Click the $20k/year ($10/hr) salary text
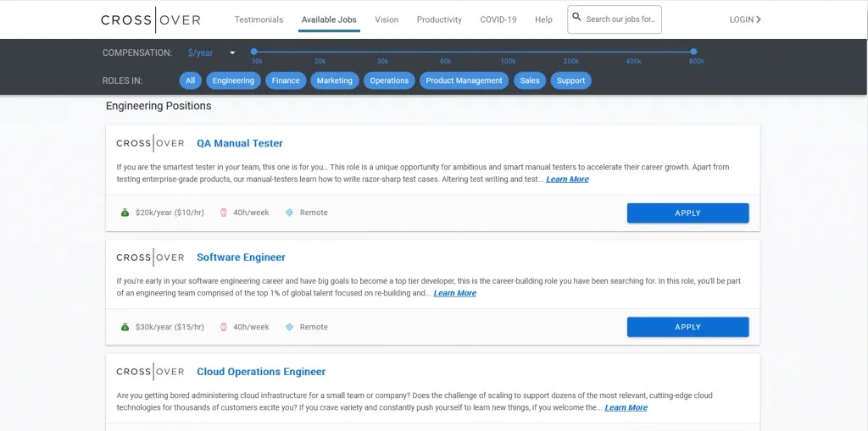The width and height of the screenshot is (868, 431). pyautogui.click(x=170, y=213)
